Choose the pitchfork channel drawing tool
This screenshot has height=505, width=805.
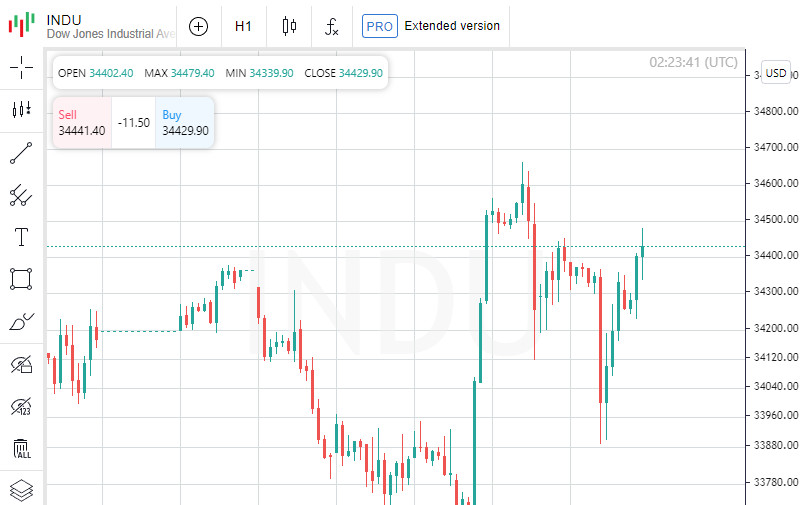(x=22, y=195)
